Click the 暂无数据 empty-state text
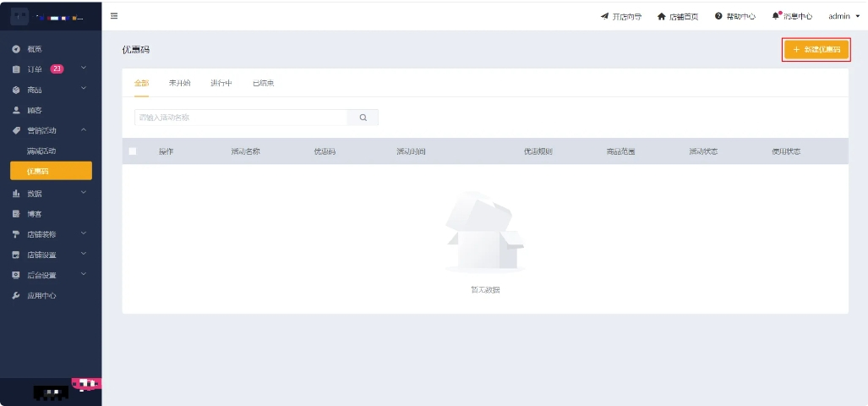This screenshot has height=406, width=868. point(485,289)
